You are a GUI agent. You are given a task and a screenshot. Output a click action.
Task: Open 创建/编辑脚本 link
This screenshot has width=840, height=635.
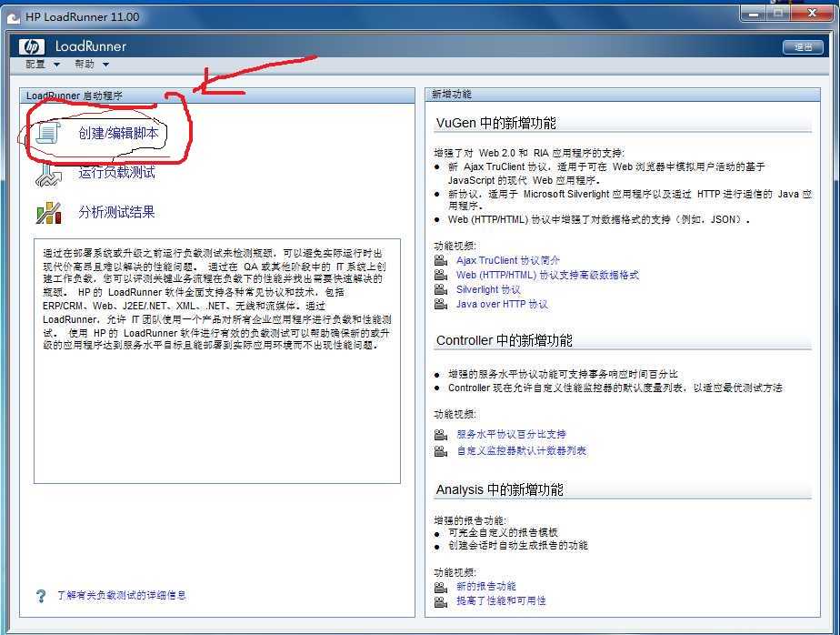[x=118, y=133]
